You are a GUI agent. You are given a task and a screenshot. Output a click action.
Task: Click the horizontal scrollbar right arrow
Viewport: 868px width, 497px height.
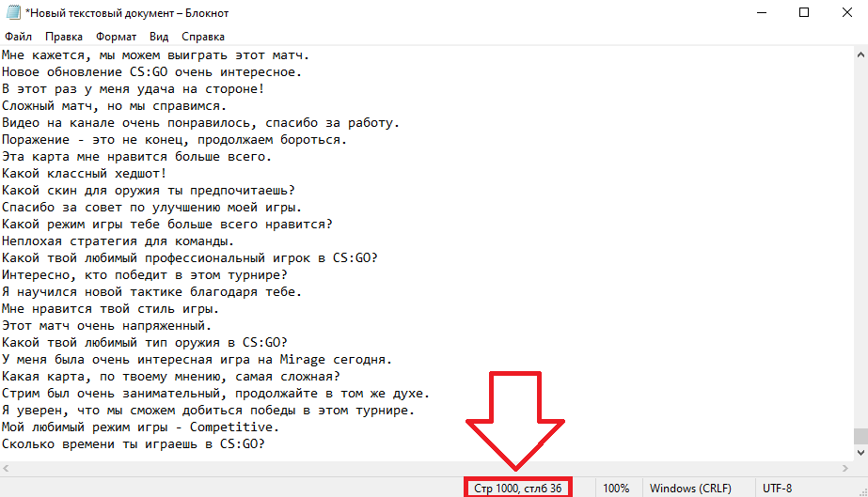845,468
